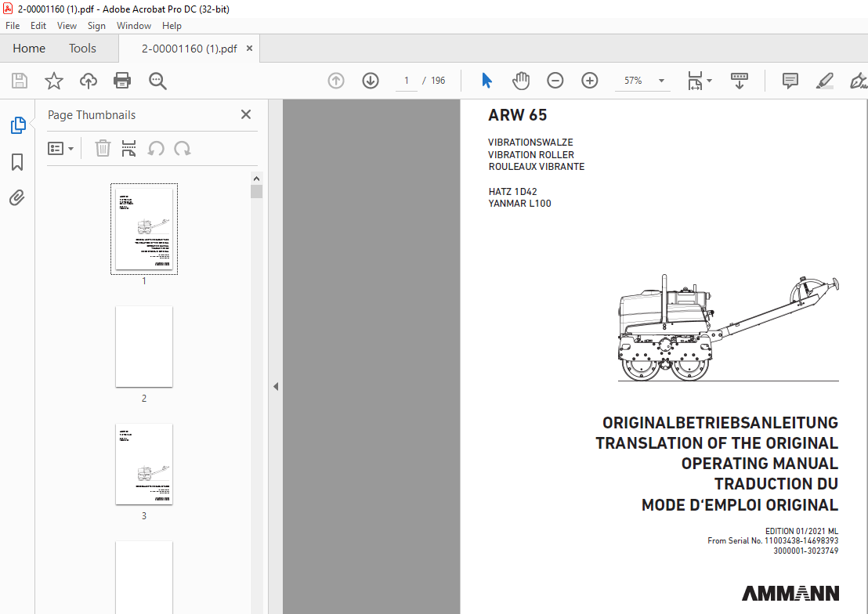Click the HATZ 1D42 text
868x614 pixels.
512,192
